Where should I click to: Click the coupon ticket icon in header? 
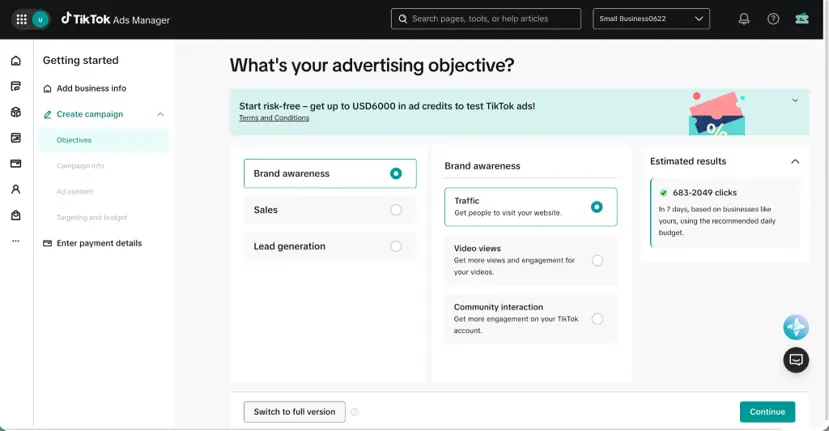pos(802,19)
